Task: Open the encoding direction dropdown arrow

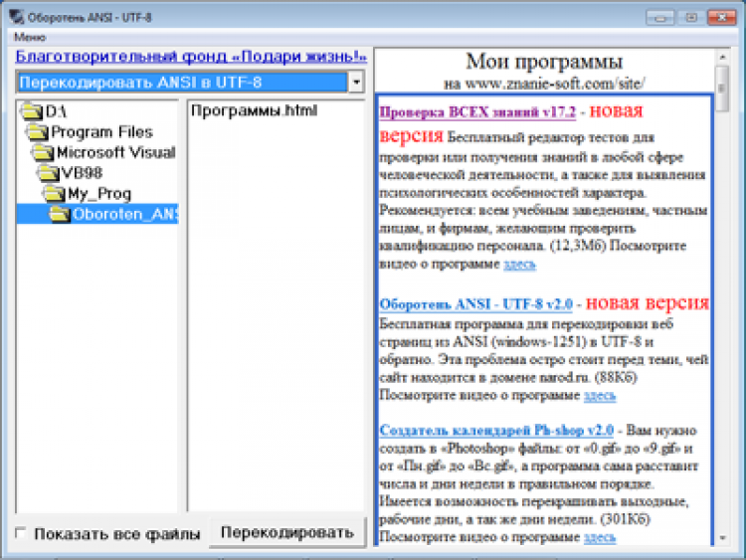Action: 356,82
